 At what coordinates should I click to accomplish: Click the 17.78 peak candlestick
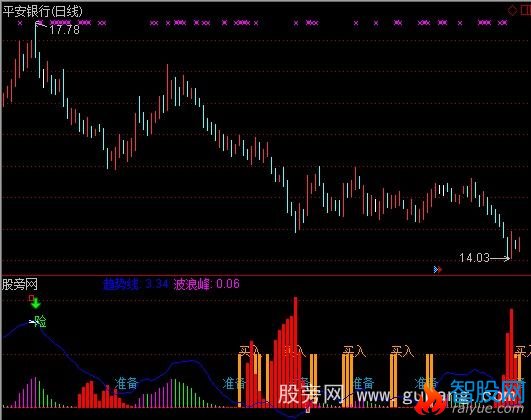36,40
